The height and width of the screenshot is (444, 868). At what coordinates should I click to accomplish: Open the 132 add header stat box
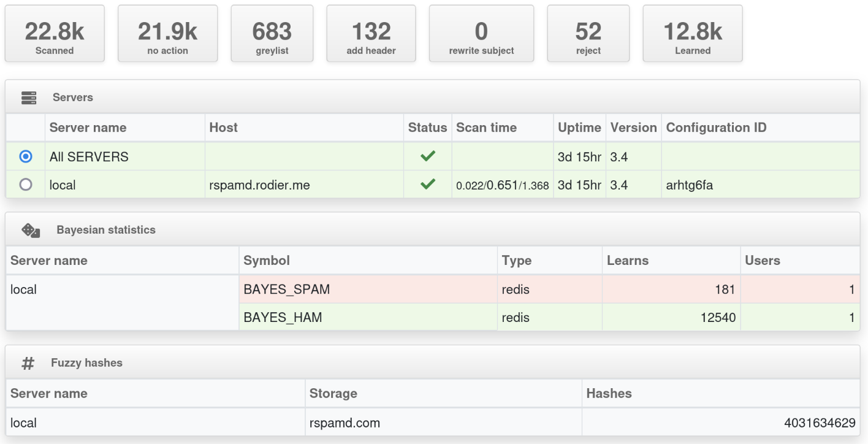[x=371, y=34]
